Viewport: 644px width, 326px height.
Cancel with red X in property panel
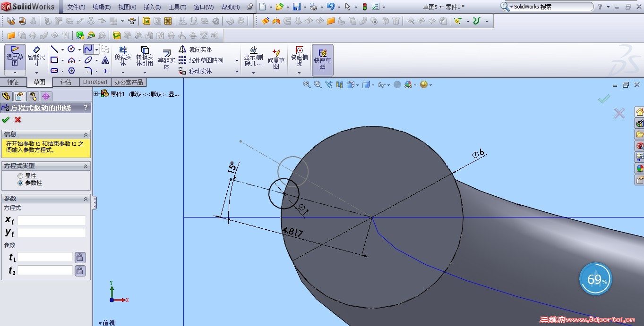coord(18,119)
